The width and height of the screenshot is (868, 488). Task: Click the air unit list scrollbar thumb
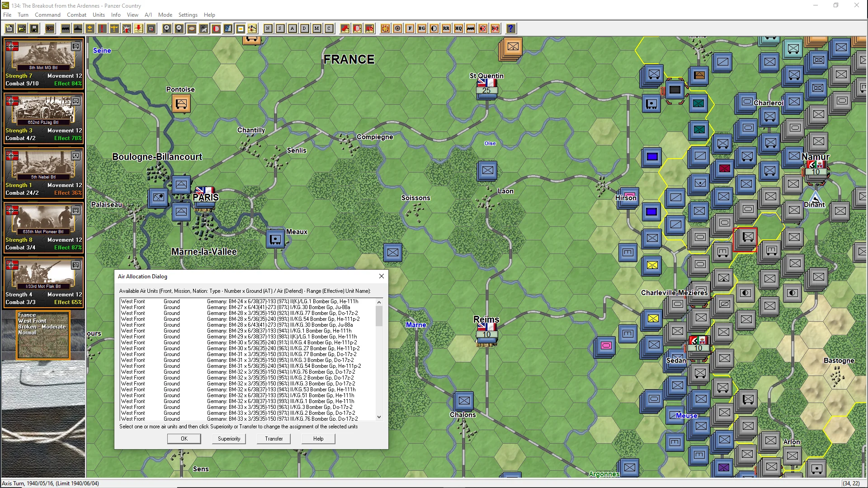[x=379, y=316]
